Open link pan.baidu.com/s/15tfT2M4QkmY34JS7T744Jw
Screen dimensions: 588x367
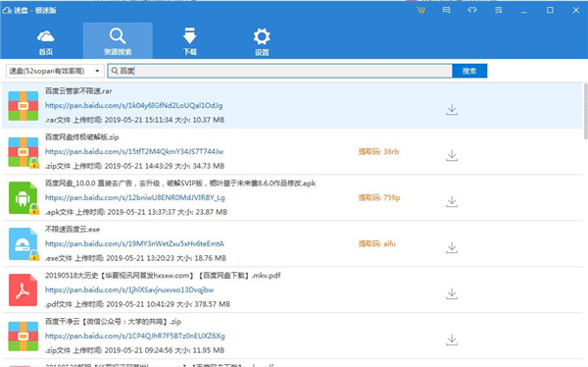pyautogui.click(x=134, y=152)
